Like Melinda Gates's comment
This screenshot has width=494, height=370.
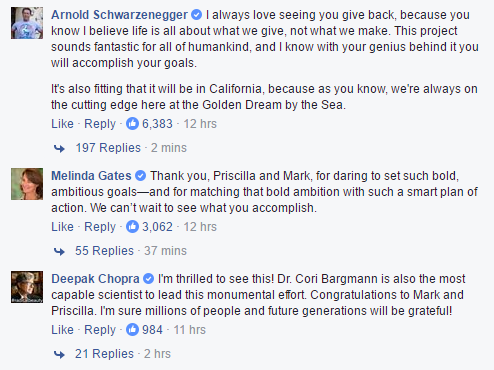(62, 227)
